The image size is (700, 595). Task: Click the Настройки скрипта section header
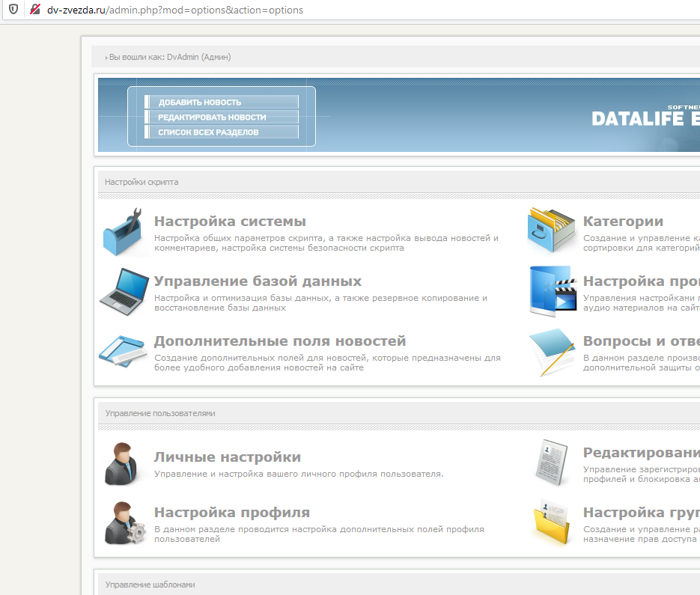(141, 182)
